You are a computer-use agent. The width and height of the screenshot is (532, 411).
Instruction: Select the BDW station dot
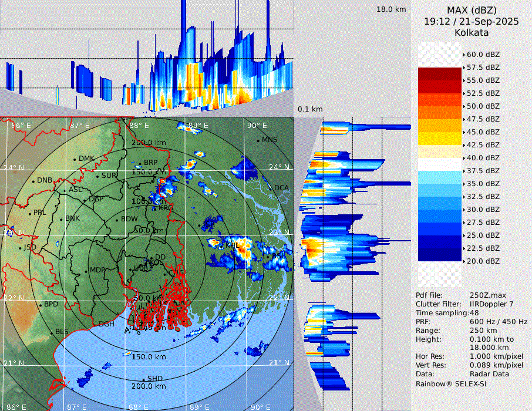(x=117, y=220)
